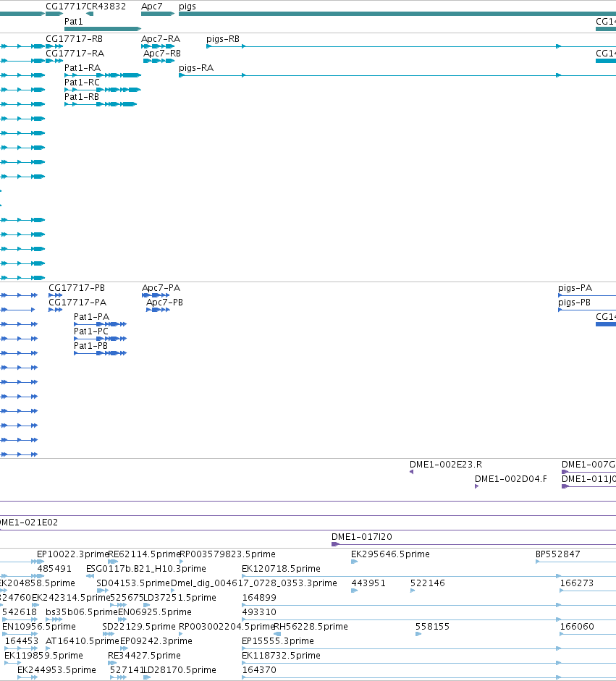Select feature 493310
The height and width of the screenshot is (681, 616).
tap(259, 612)
